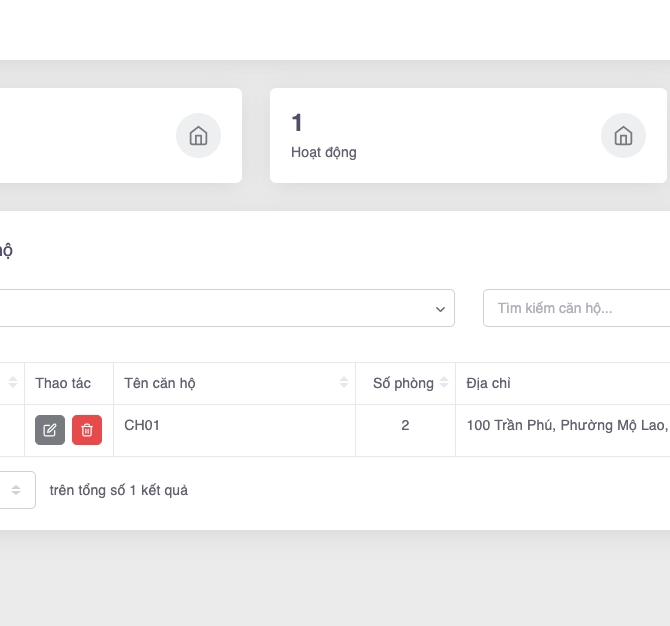This screenshot has width=670, height=626.
Task: Click sort arrows in Tên căn hộ column
Action: click(344, 383)
